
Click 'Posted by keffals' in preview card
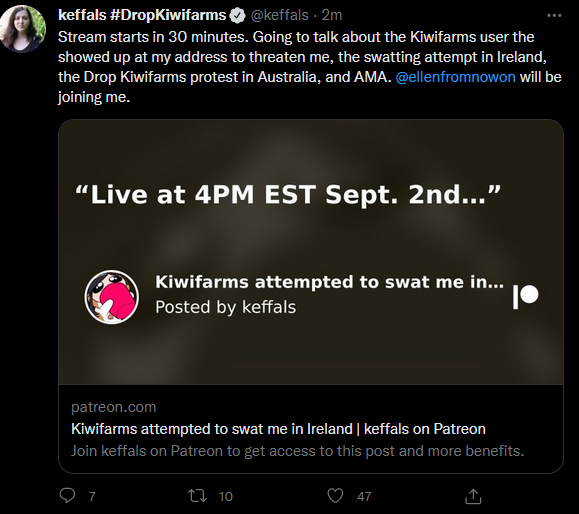(x=225, y=307)
